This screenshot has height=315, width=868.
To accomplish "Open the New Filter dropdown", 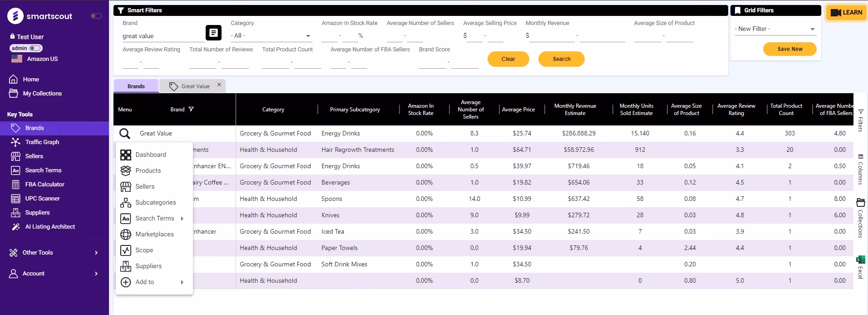I will [x=775, y=29].
